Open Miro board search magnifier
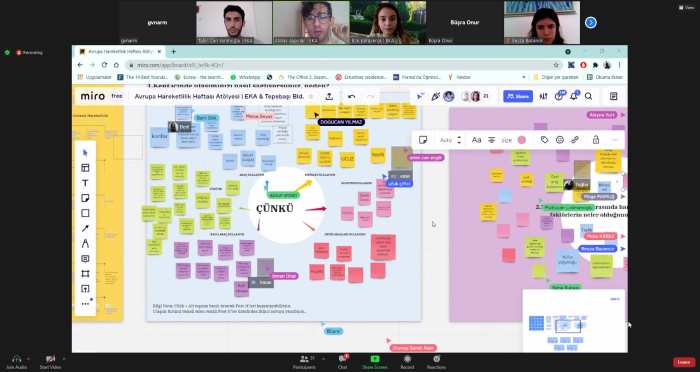Screen dimensions: 700x372 pos(588,96)
